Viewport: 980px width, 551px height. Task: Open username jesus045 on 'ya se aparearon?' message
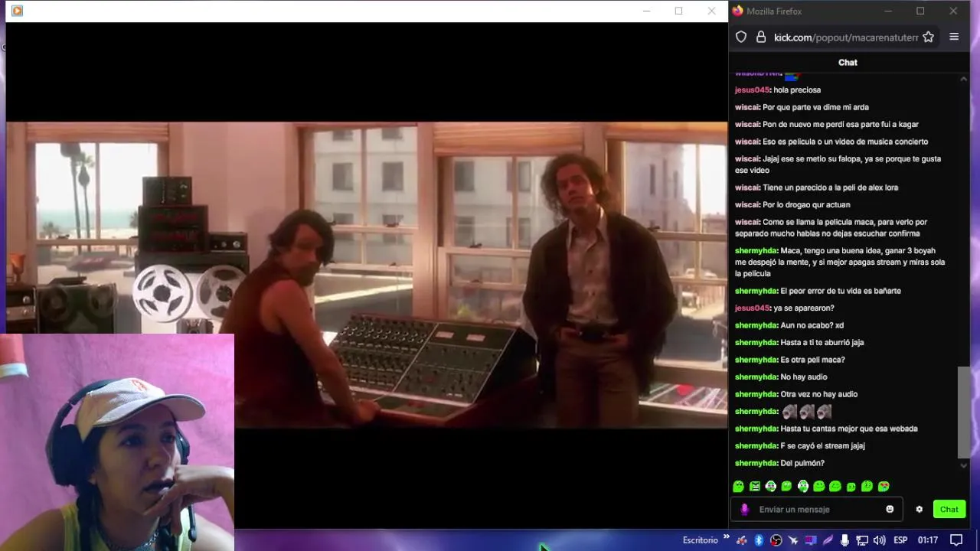(752, 308)
